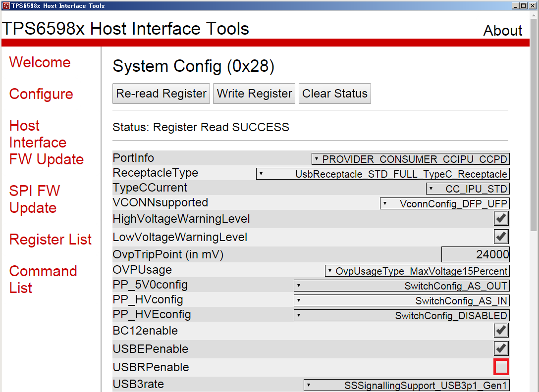
Task: Click the TPS6598x Host Interface Tools page title
Action: pos(125,29)
